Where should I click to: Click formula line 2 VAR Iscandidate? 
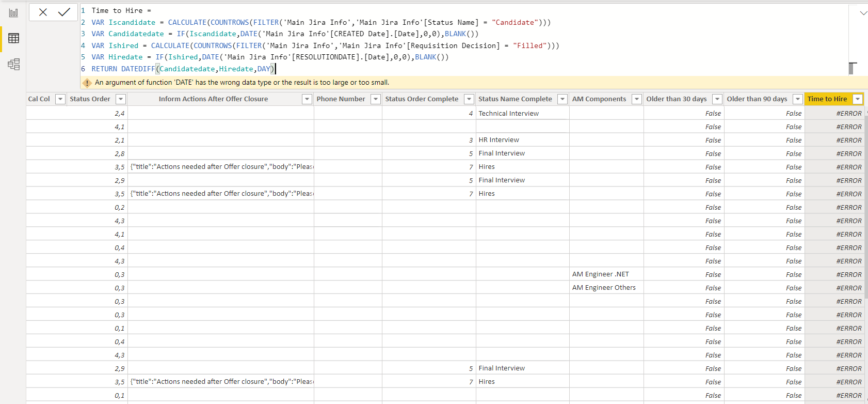tap(321, 22)
